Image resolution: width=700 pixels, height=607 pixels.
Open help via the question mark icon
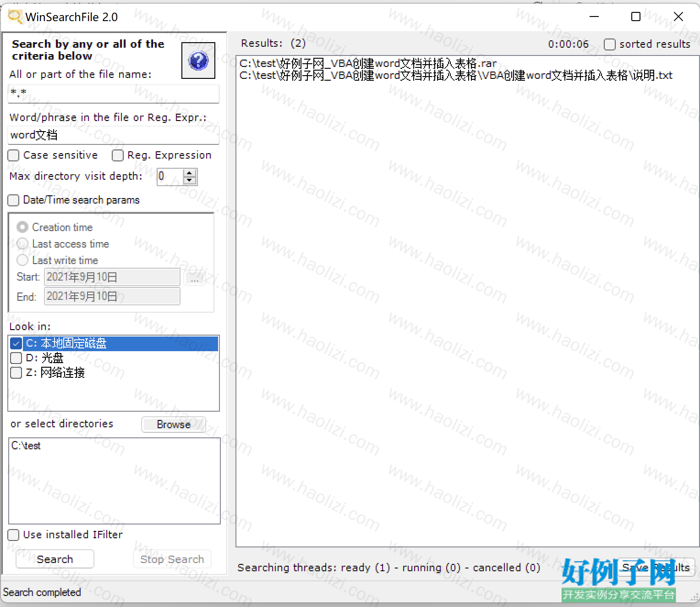click(x=198, y=61)
